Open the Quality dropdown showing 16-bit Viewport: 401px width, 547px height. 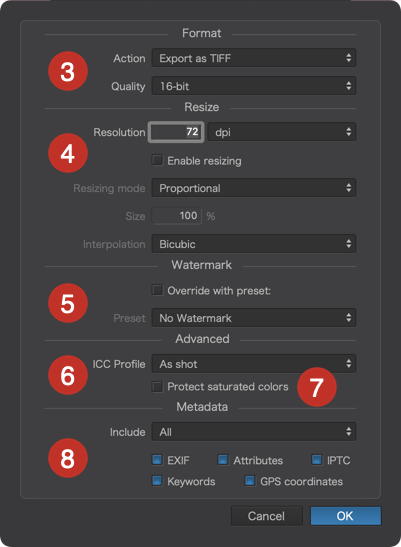click(x=254, y=86)
